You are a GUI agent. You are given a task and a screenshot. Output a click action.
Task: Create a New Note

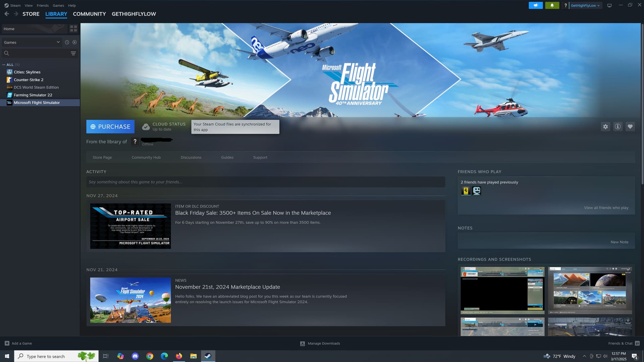(619, 242)
